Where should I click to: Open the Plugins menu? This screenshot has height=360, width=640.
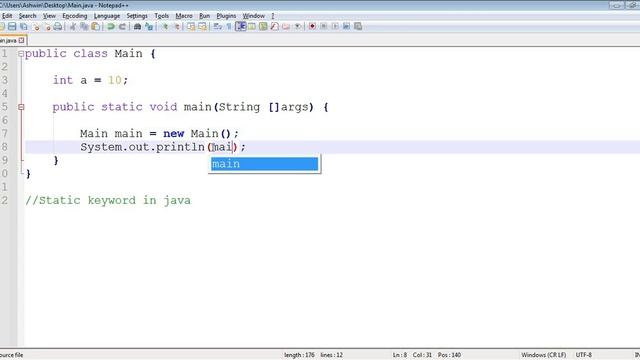pyautogui.click(x=226, y=16)
